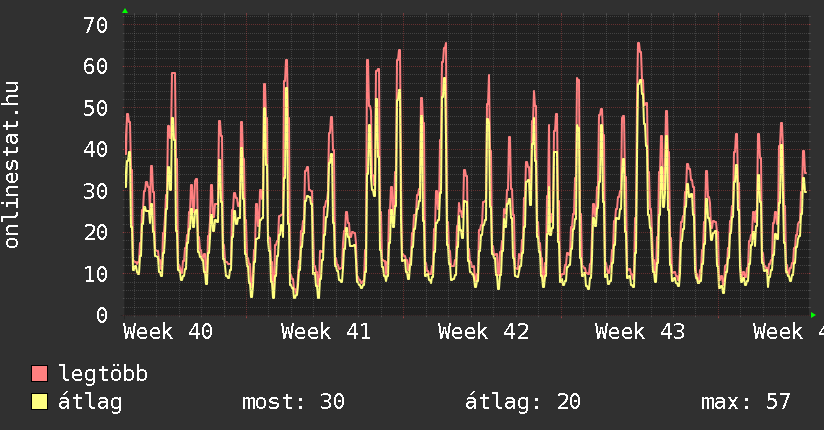Click the Week 43 x-axis label

[x=640, y=331]
